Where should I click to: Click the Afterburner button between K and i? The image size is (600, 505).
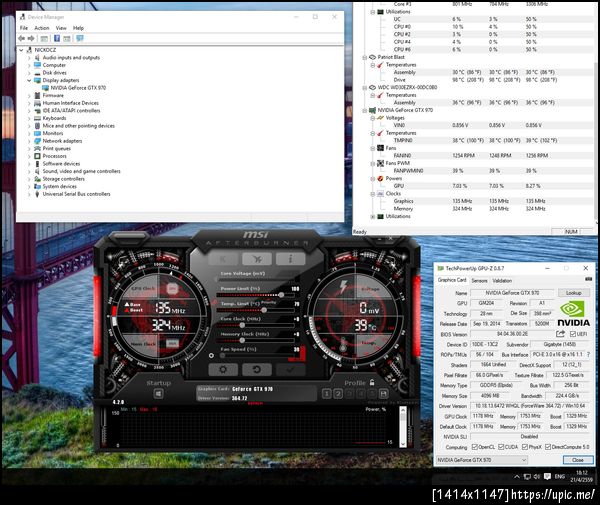pyautogui.click(x=257, y=259)
